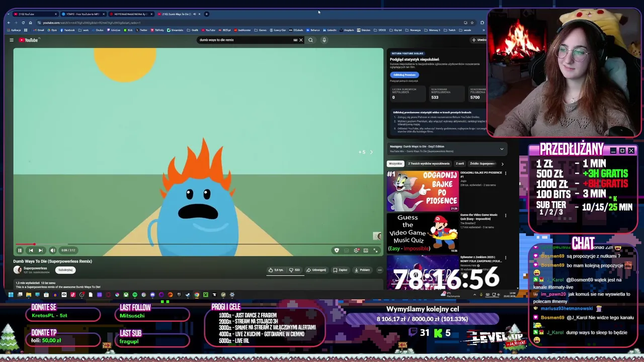Open options for Video Game Music Quiz
The width and height of the screenshot is (644, 362).
[x=506, y=216]
